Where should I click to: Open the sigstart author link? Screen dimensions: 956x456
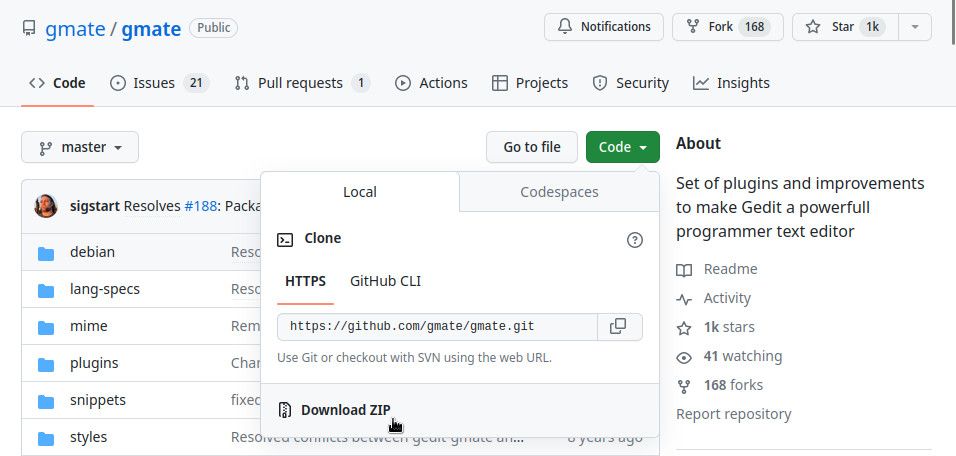(95, 206)
